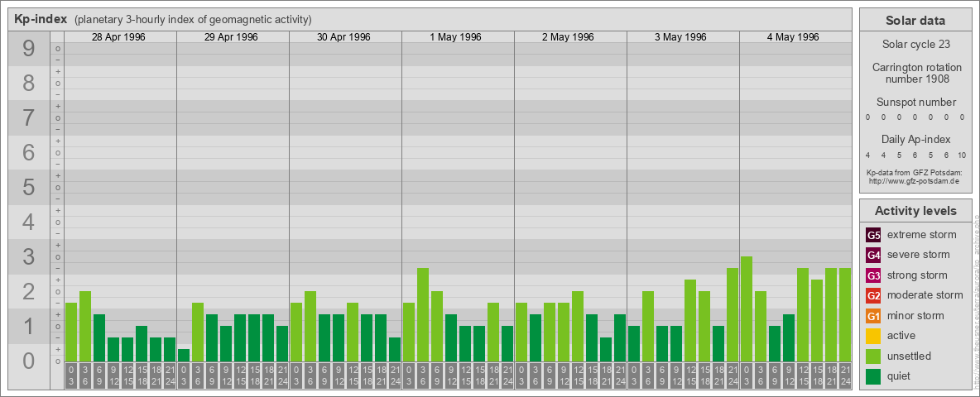This screenshot has width=980, height=397.
Task: Click the 3-6 hour bar of 28 Apr 1996
Action: click(85, 327)
